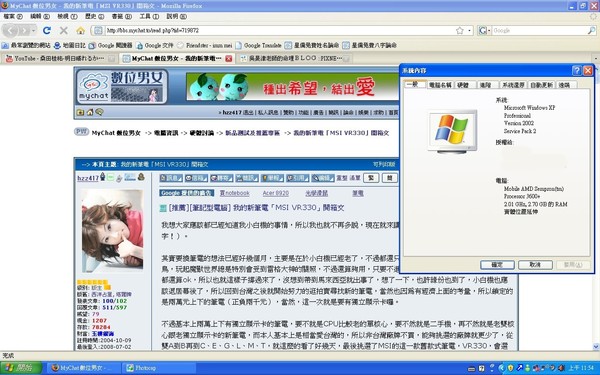Screen dimensions: 600x375
Task: Click the home icon in forum navigation bar
Action: [90, 112]
